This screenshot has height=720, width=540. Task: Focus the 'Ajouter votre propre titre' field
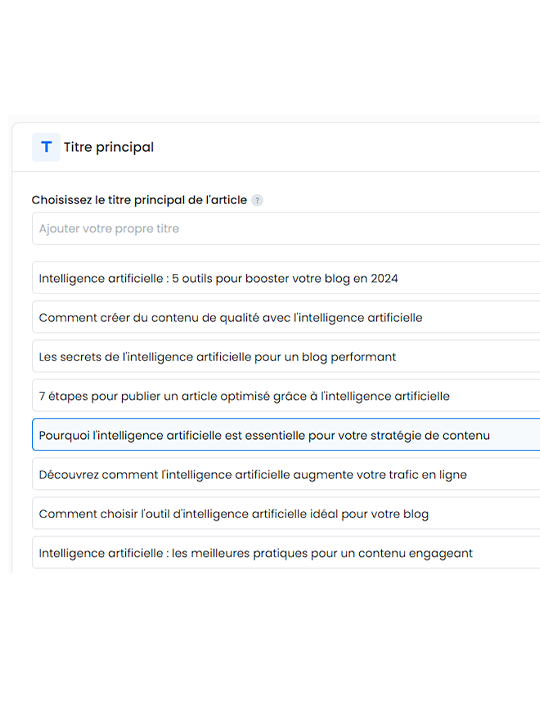(286, 228)
